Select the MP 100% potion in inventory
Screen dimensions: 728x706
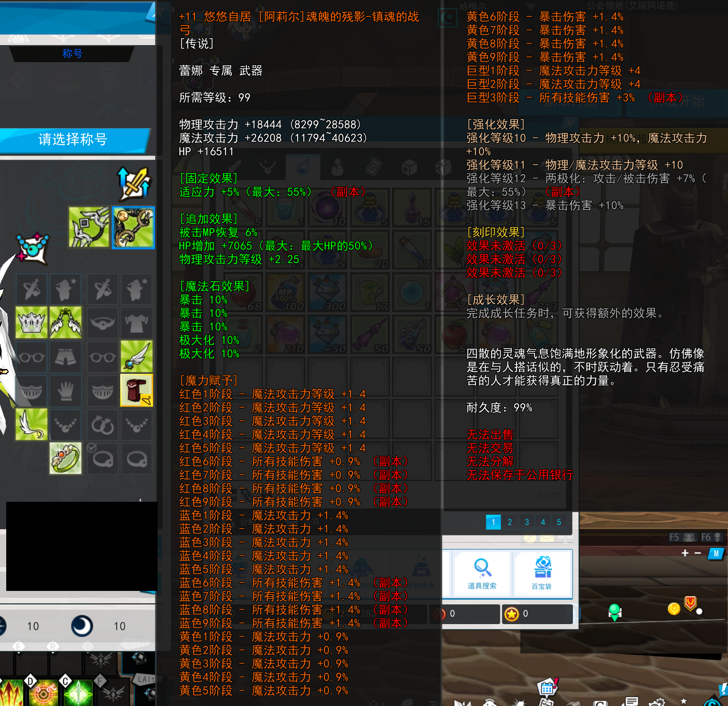pos(285,291)
